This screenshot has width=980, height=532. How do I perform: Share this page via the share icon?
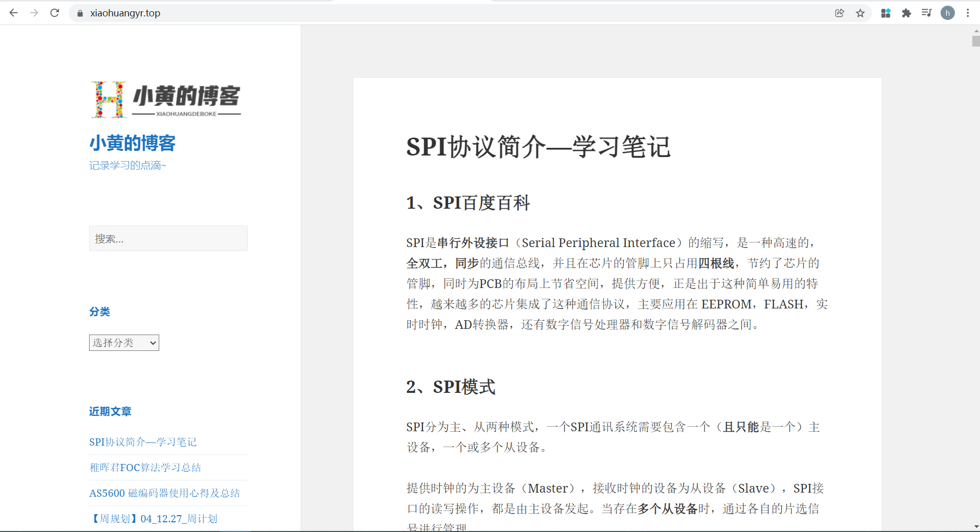pyautogui.click(x=839, y=13)
